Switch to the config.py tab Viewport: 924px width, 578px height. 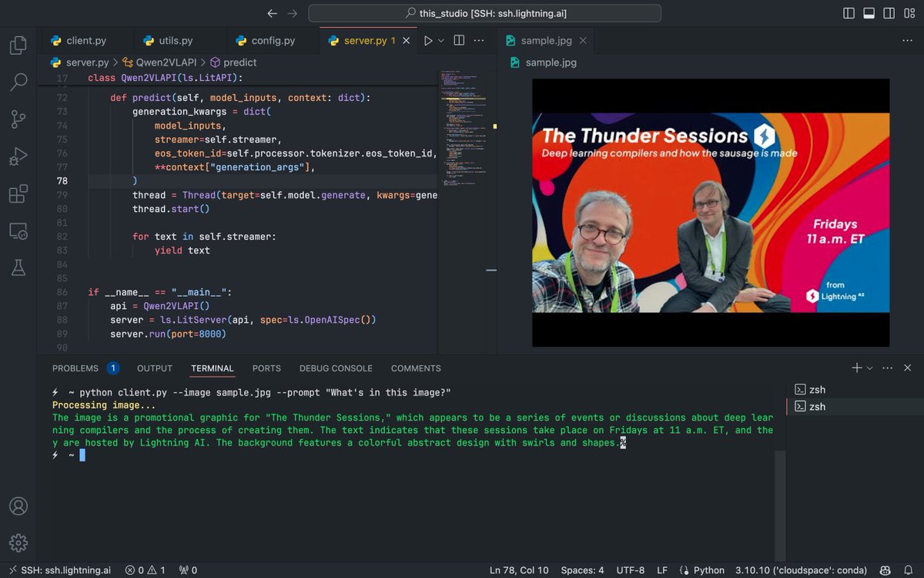click(x=272, y=41)
